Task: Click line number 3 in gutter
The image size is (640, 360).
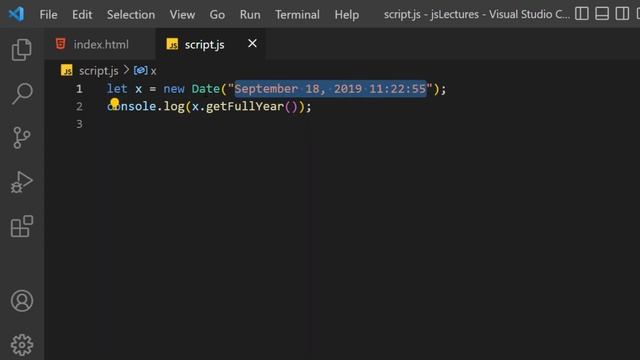Action: (x=79, y=124)
